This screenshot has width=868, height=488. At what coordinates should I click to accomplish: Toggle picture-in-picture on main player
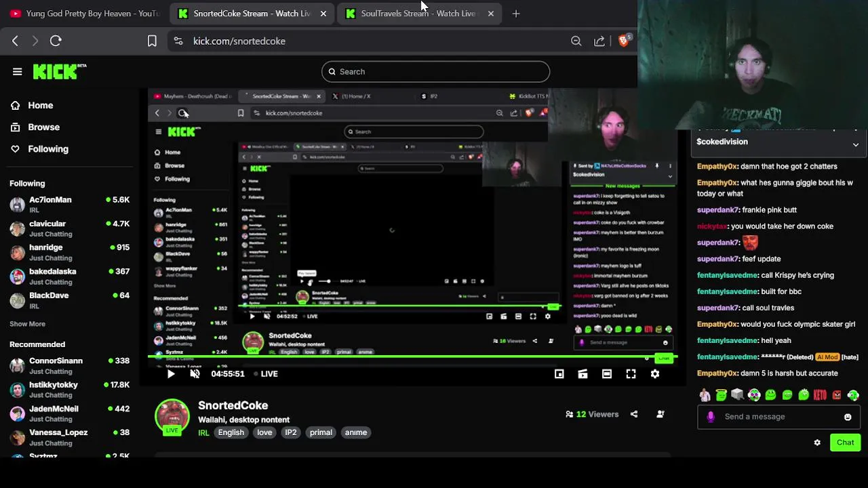click(x=559, y=373)
